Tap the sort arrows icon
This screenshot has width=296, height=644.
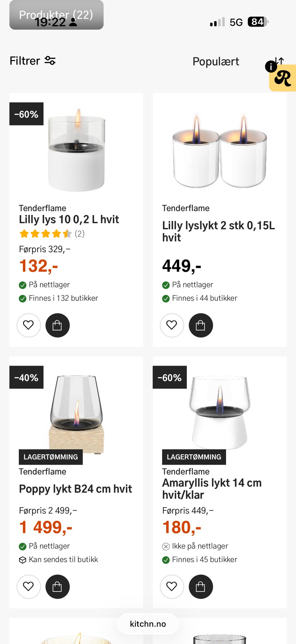point(279,60)
